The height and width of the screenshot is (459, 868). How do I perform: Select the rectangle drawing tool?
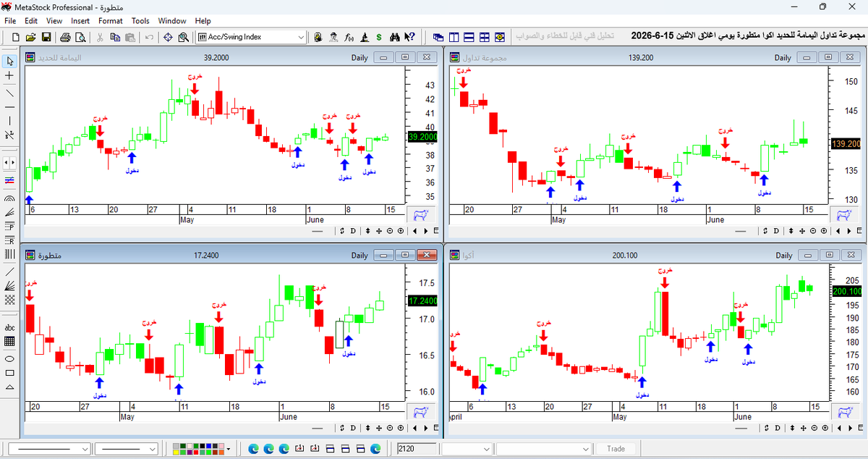click(9, 373)
